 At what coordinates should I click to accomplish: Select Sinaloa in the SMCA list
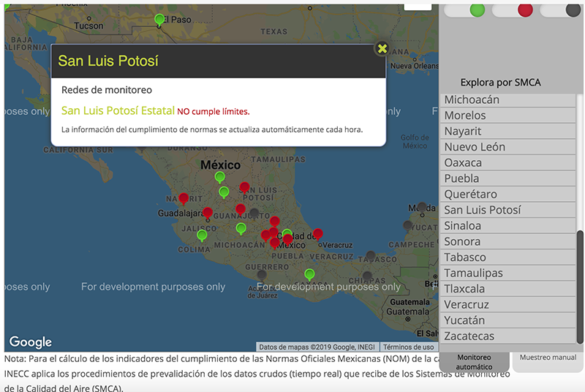pyautogui.click(x=507, y=226)
